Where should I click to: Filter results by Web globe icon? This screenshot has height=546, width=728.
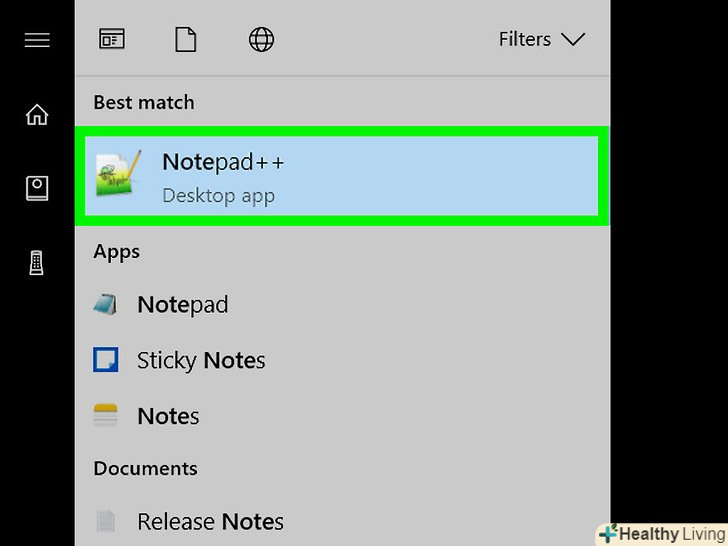(261, 39)
